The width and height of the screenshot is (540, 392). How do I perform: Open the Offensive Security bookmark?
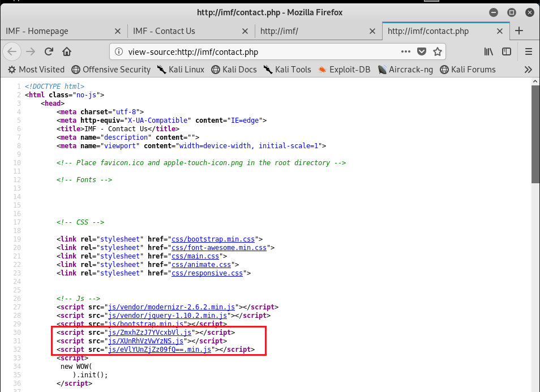click(x=111, y=70)
